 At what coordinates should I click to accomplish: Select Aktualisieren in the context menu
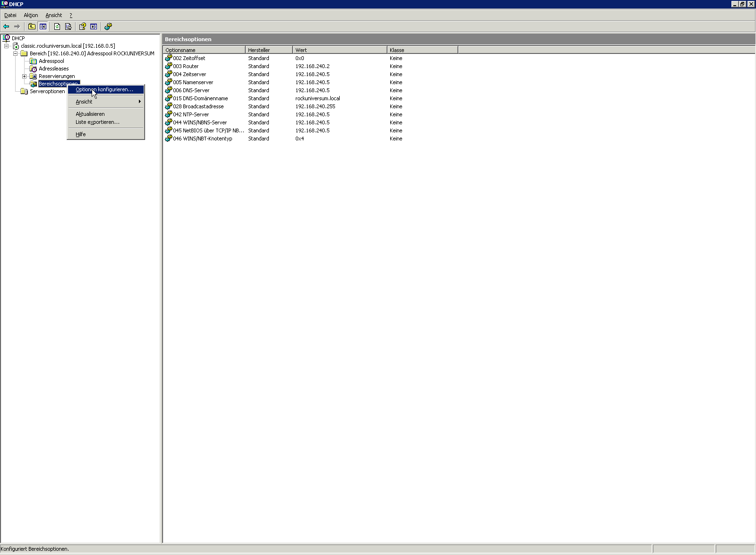pyautogui.click(x=106, y=114)
